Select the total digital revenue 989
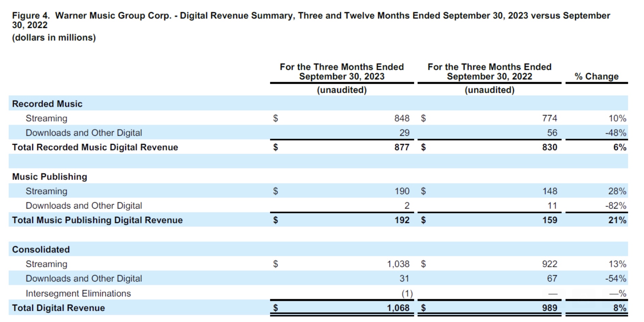The width and height of the screenshot is (644, 322). [550, 308]
